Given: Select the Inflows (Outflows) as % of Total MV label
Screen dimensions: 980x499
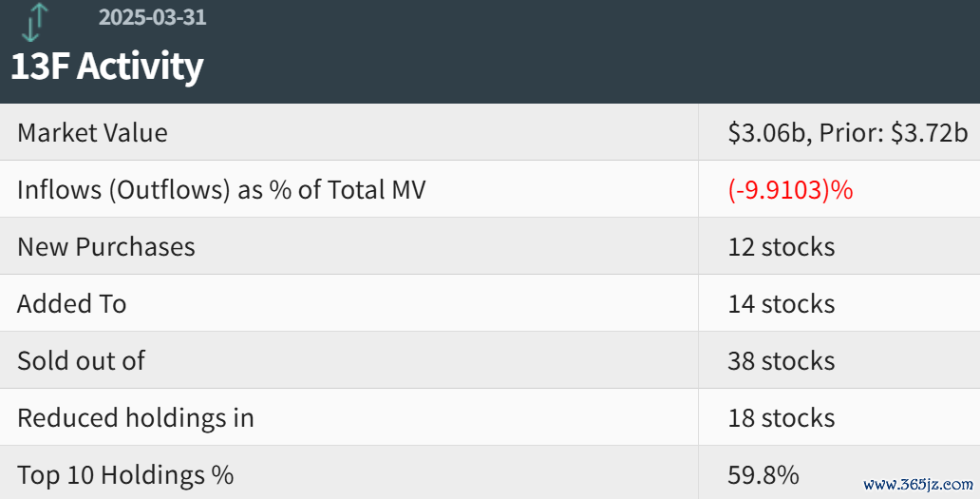Looking at the screenshot, I should (221, 190).
